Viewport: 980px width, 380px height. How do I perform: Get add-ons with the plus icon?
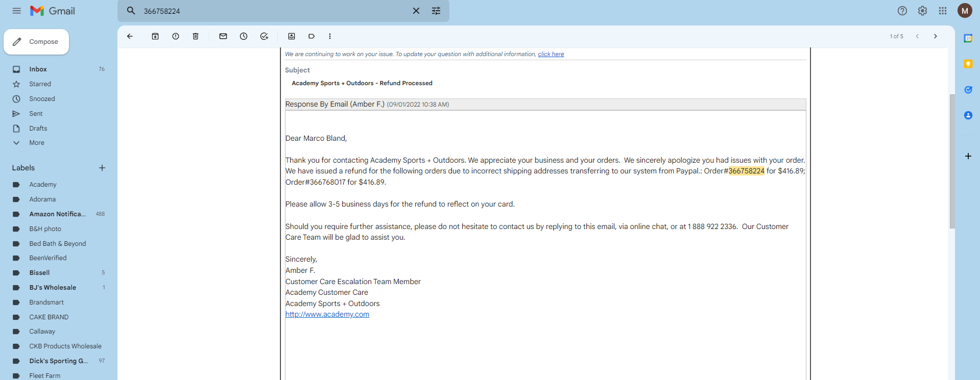[968, 156]
